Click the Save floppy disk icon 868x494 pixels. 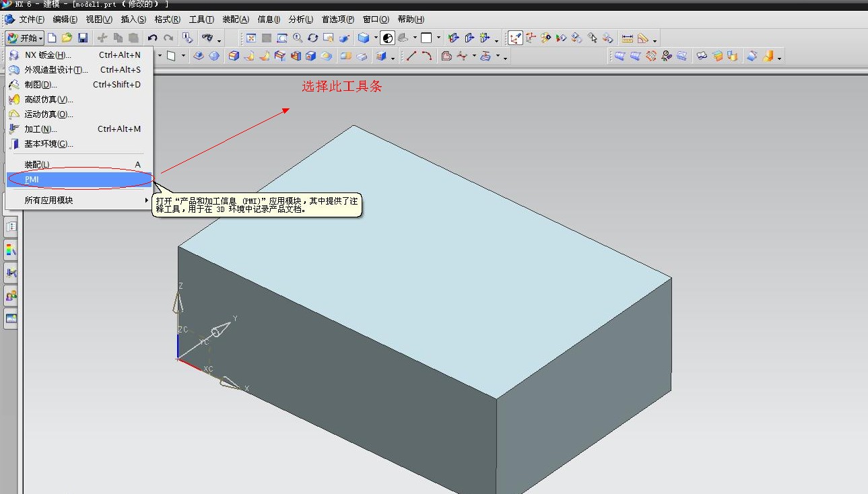tap(82, 38)
